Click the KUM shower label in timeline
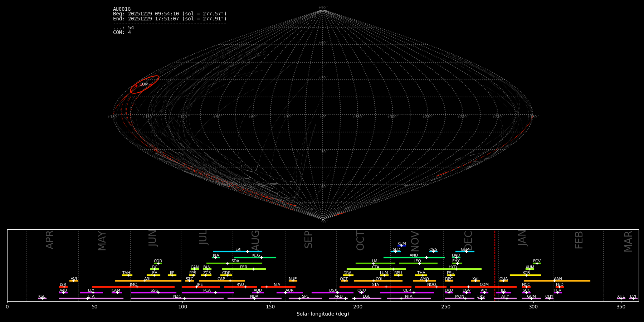This screenshot has width=644, height=322. coord(401,244)
